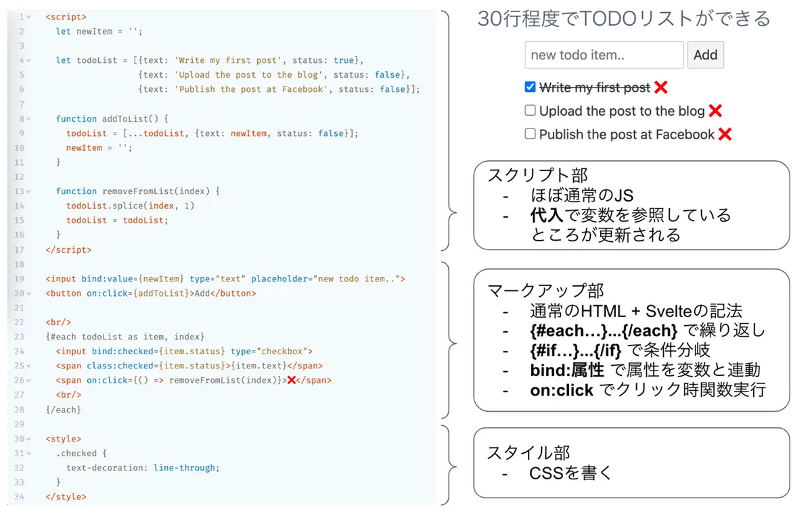Click '{#each todoList as item, index}' line
This screenshot has width=812, height=524.
(125, 337)
